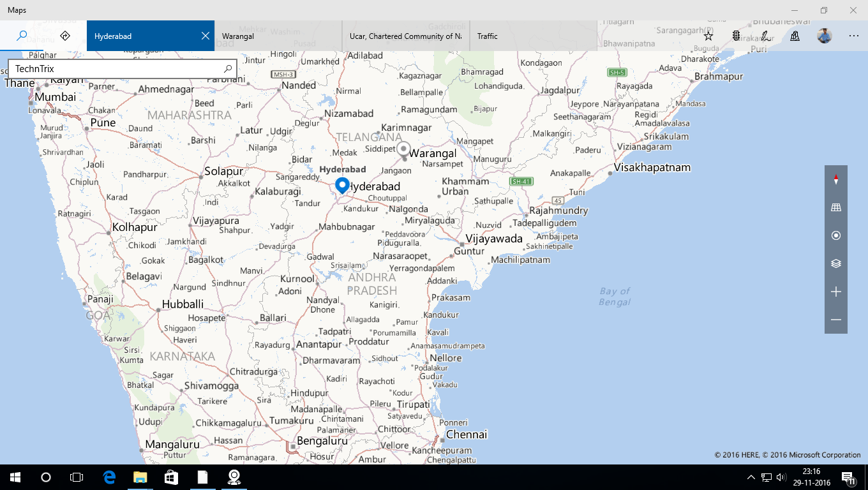
Task: Open the volume control
Action: point(781,477)
